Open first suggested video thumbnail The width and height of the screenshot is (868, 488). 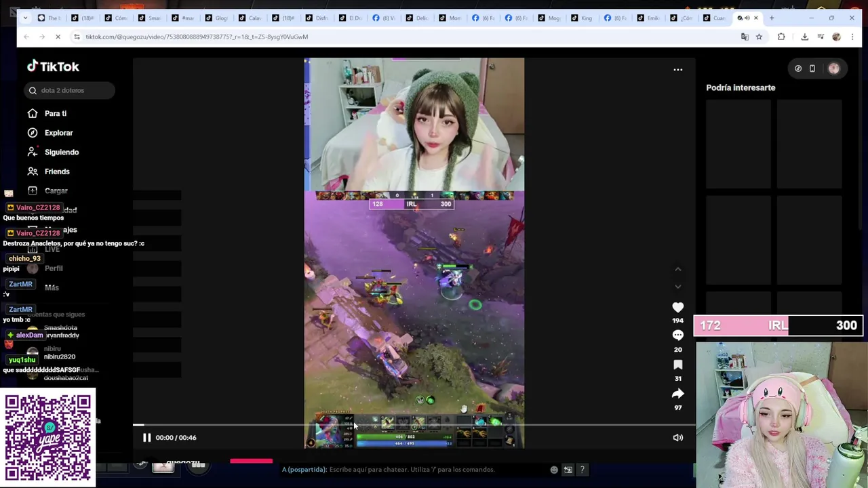pyautogui.click(x=738, y=144)
